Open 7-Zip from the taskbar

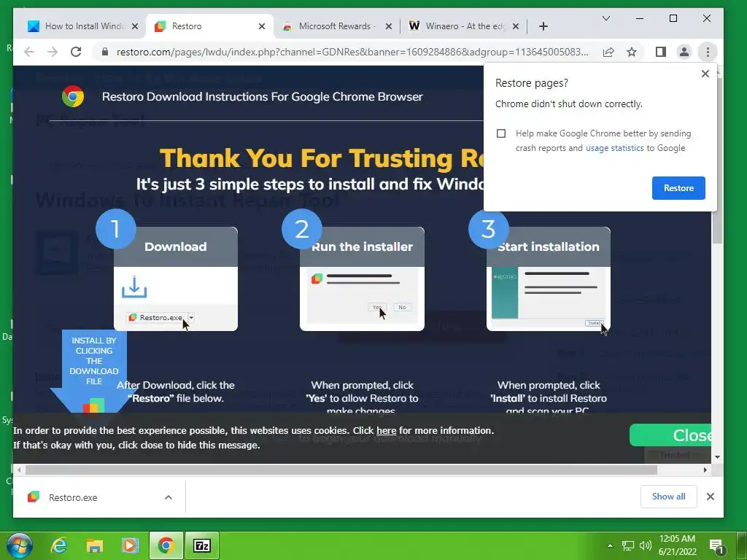[x=202, y=545]
